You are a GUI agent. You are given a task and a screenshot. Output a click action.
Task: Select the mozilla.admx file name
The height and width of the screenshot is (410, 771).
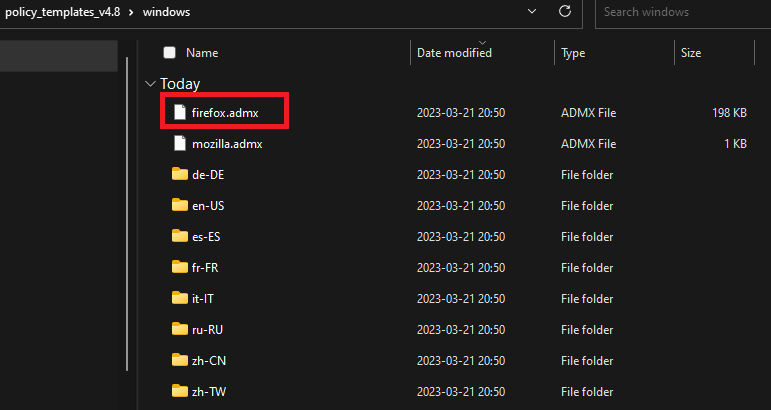tap(227, 144)
